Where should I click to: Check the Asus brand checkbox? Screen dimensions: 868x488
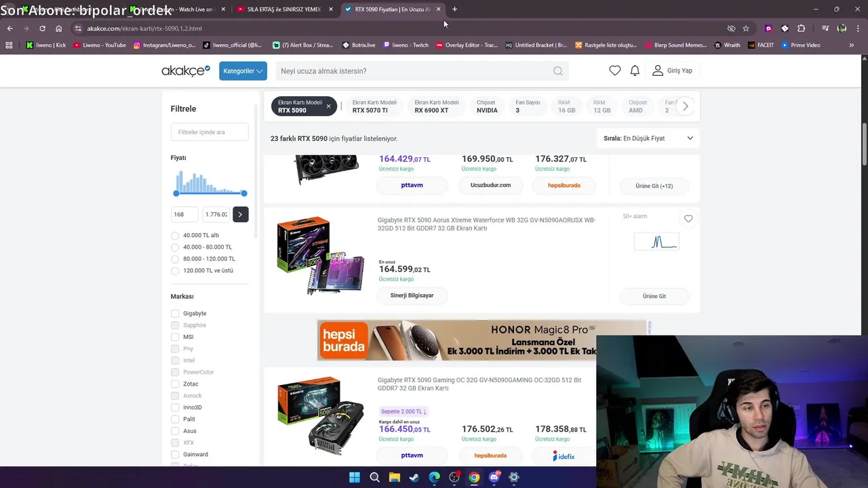[x=175, y=431]
